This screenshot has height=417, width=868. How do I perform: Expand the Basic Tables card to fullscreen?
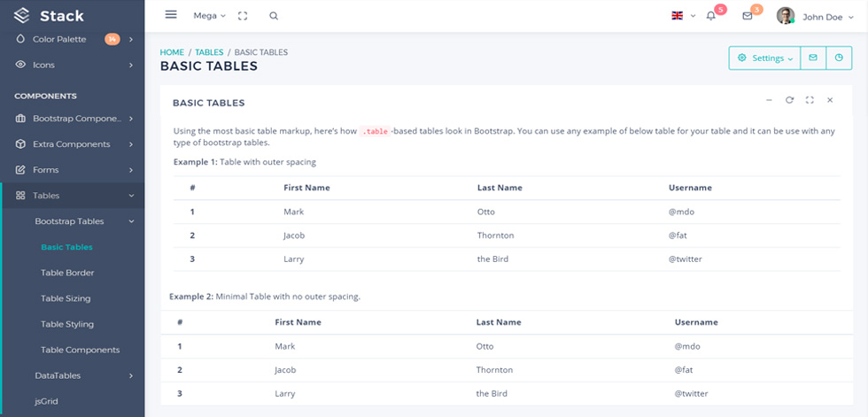[810, 100]
